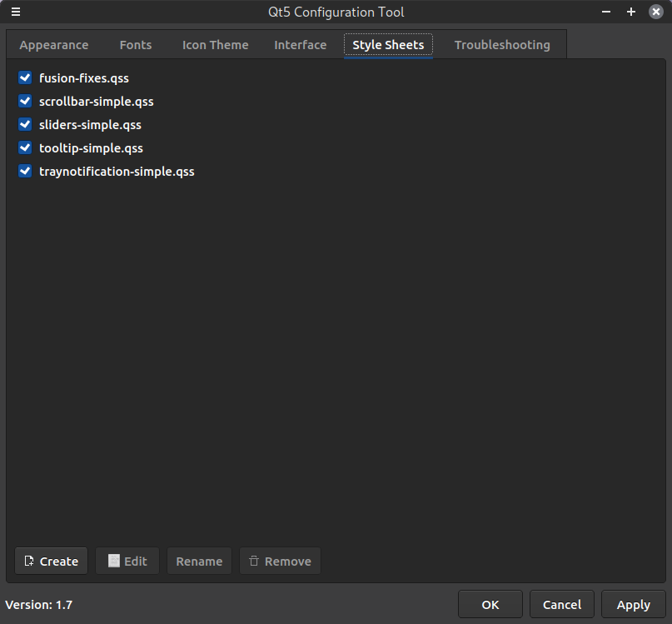Image resolution: width=672 pixels, height=624 pixels.
Task: Click the Create style sheet button
Action: point(51,561)
